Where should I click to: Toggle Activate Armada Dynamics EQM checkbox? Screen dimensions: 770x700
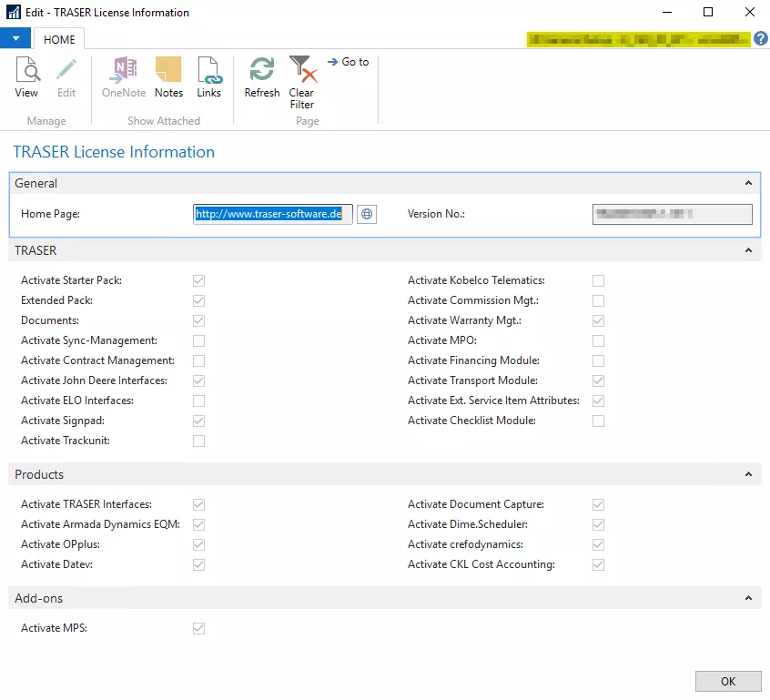pyautogui.click(x=199, y=524)
